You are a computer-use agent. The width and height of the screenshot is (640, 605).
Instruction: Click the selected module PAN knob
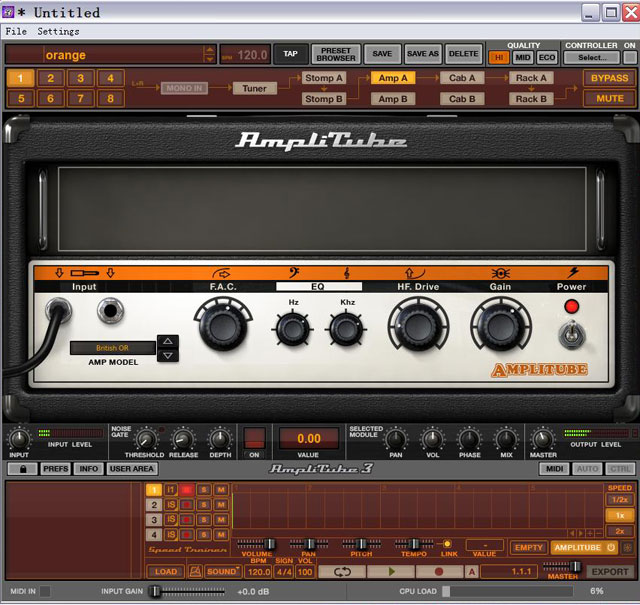coord(396,439)
